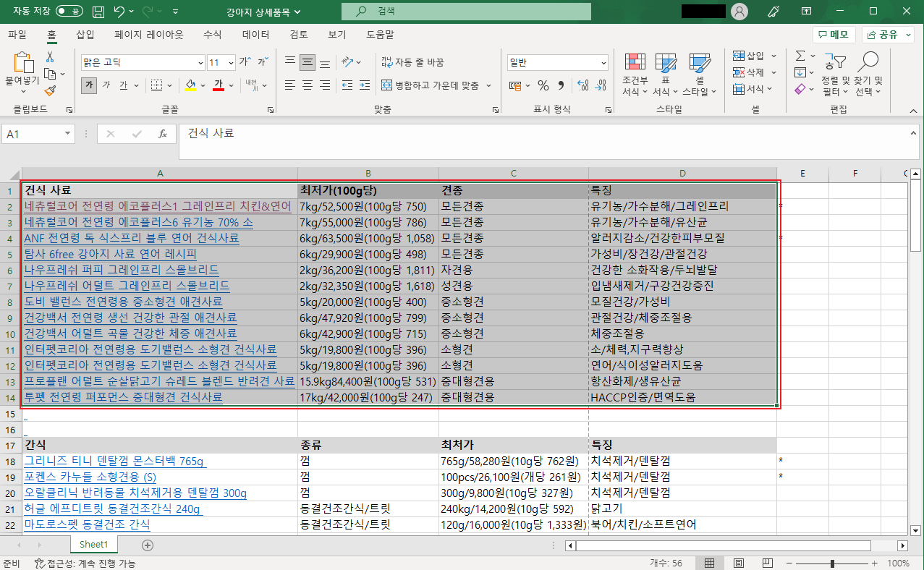Click the 메모 comments button
The image size is (924, 570).
(834, 35)
